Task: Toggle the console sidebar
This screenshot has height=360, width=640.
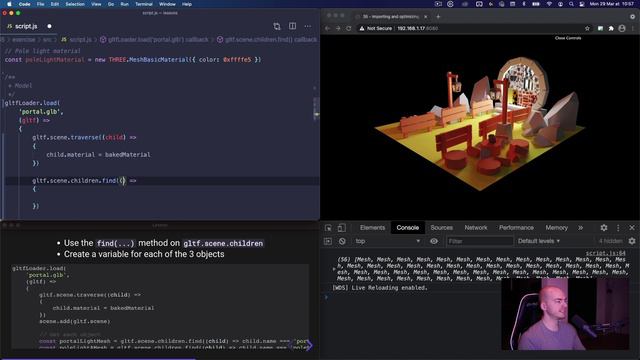Action: pyautogui.click(x=328, y=241)
